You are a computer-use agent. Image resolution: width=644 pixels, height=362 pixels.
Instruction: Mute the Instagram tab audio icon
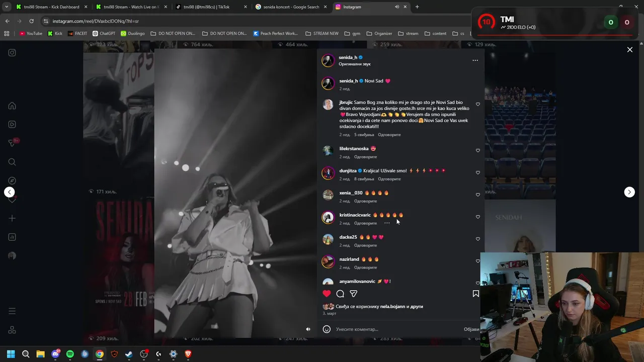coord(397,7)
